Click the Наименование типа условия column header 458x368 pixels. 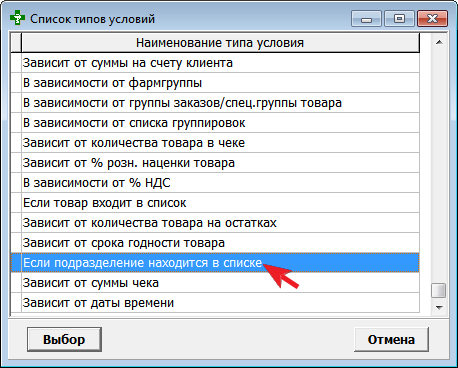[x=220, y=43]
